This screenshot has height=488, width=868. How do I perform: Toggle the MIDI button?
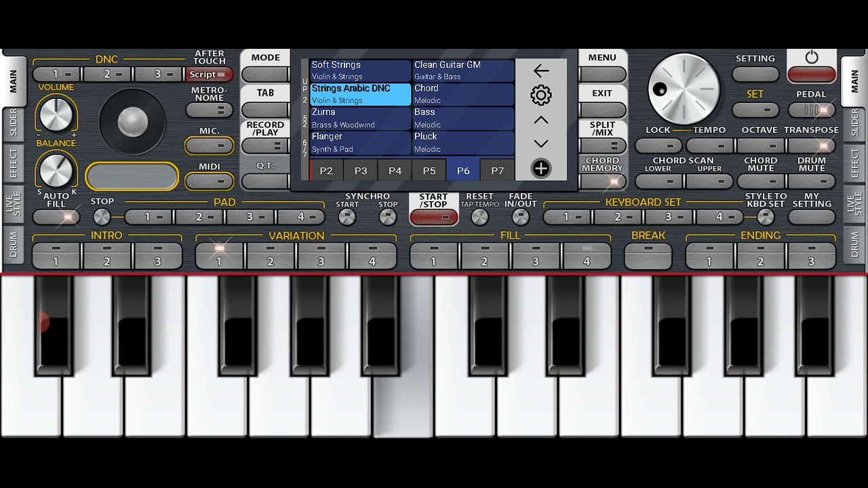pyautogui.click(x=209, y=181)
